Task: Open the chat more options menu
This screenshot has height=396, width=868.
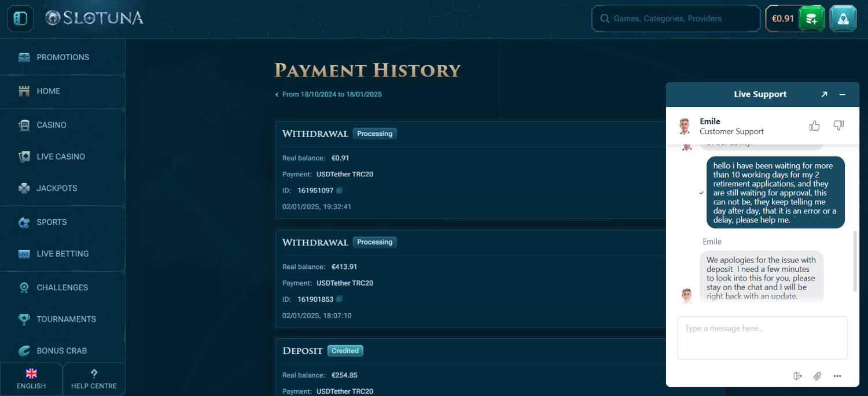Action: point(837,376)
